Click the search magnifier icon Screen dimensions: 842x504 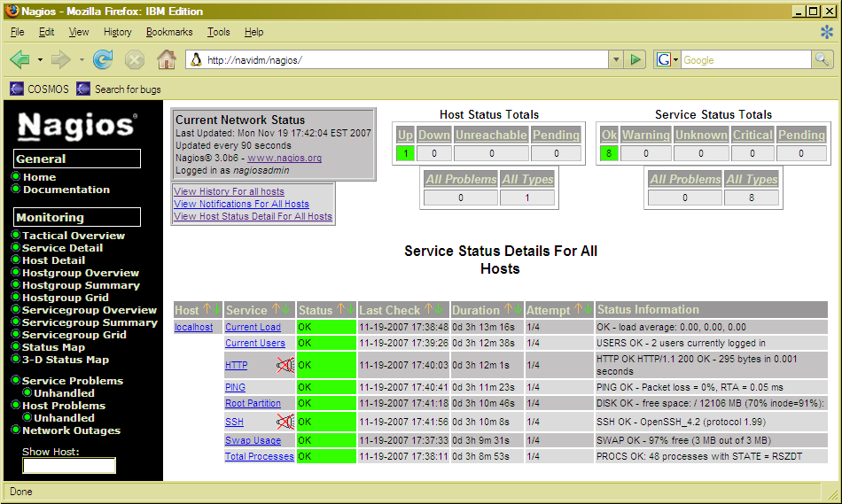click(822, 59)
